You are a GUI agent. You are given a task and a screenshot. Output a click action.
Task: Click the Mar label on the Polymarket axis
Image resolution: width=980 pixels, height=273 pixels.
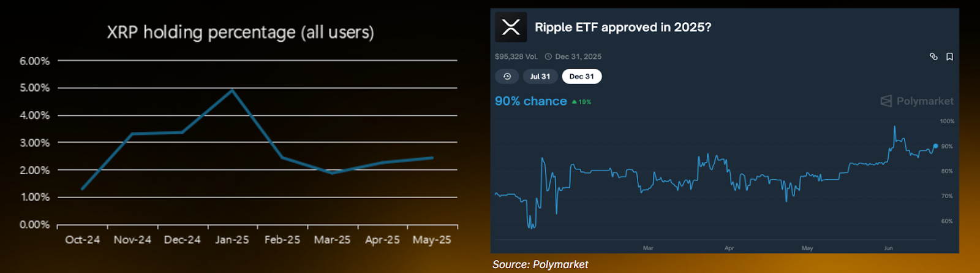648,248
